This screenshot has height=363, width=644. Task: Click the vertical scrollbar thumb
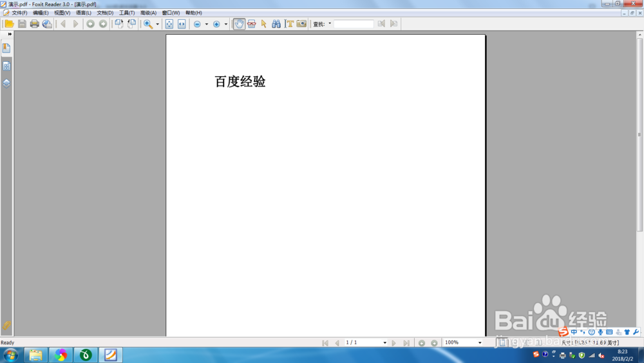click(639, 135)
